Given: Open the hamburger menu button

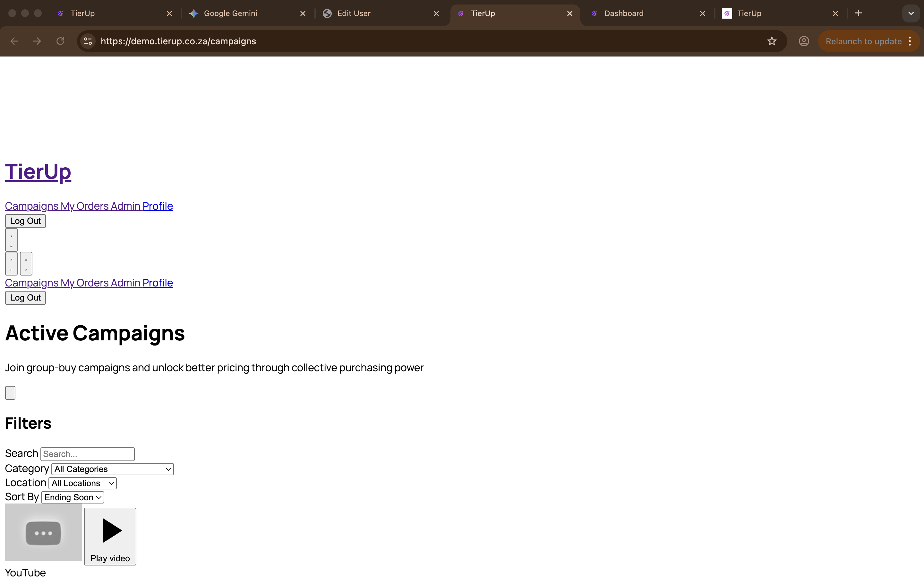Looking at the screenshot, I should tap(26, 263).
